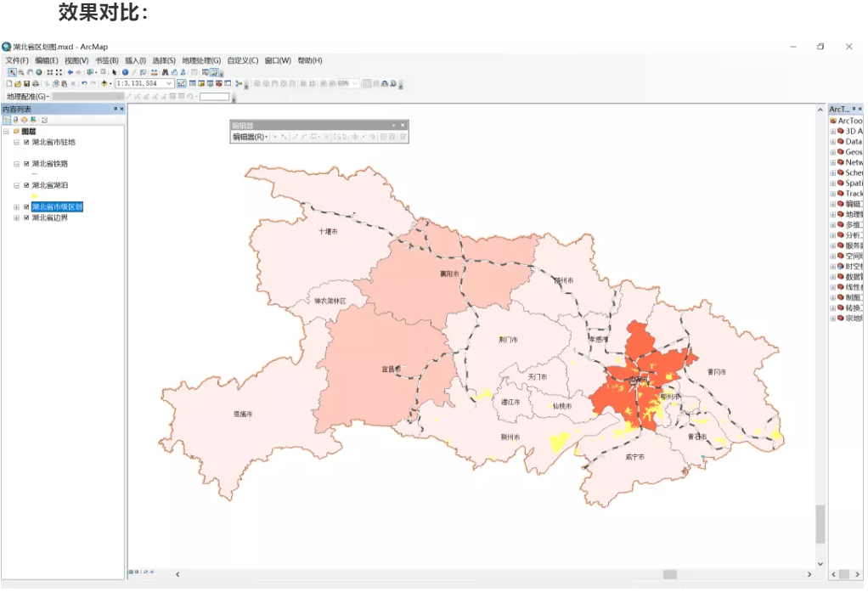Undo the last action
This screenshot has height=598, width=868.
(x=84, y=83)
